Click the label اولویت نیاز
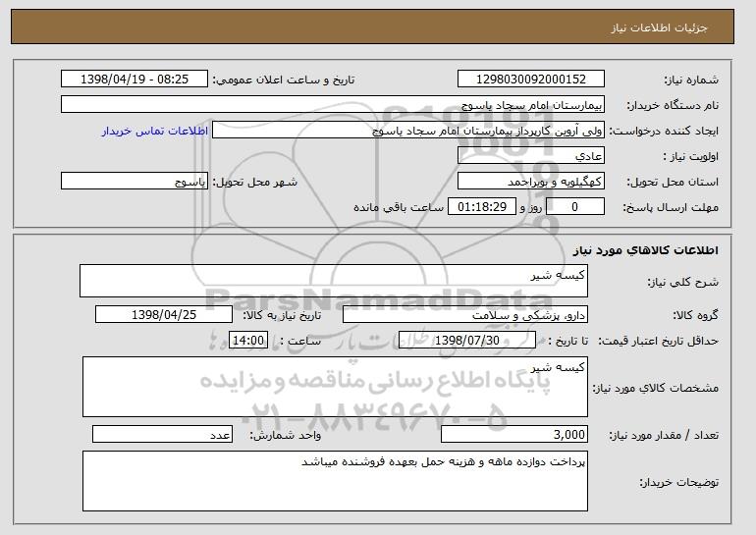Image resolution: width=756 pixels, height=535 pixels. tap(691, 157)
